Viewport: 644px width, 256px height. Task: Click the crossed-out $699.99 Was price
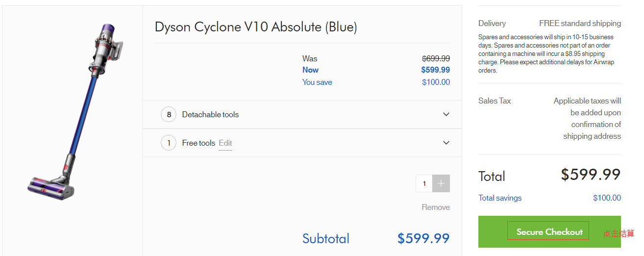pyautogui.click(x=436, y=58)
